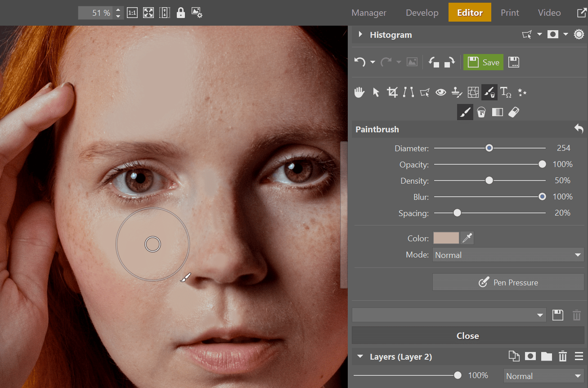588x388 pixels.
Task: Open the Paintbrush Mode dropdown
Action: pos(508,255)
